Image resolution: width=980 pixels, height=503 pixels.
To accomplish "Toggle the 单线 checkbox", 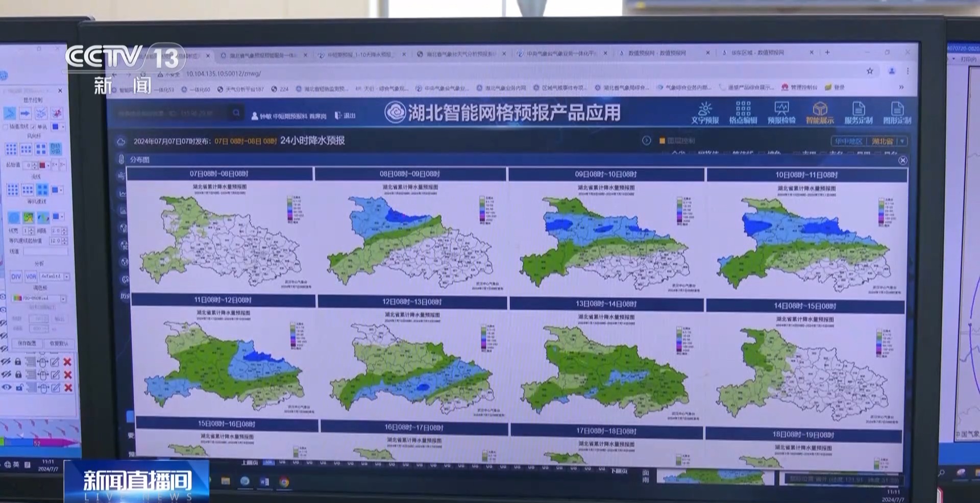I will [33, 127].
